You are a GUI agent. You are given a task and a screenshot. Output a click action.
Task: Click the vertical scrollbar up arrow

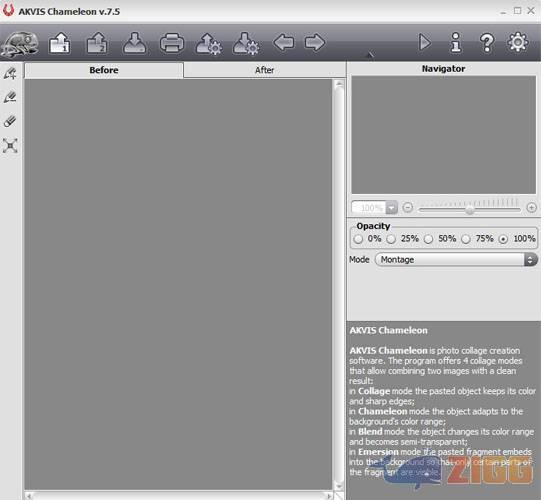click(339, 83)
